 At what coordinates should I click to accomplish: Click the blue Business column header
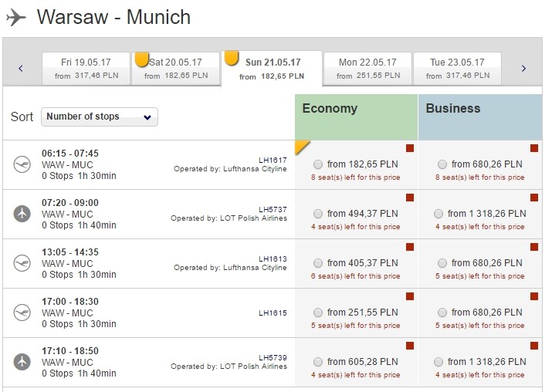(480, 117)
